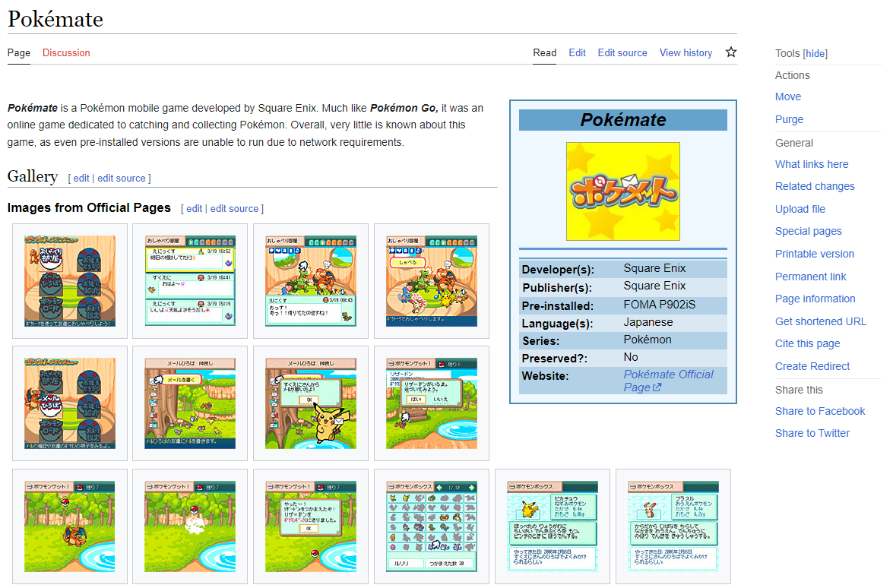Click Get shortened URL
The height and width of the screenshot is (588, 893).
coord(820,322)
